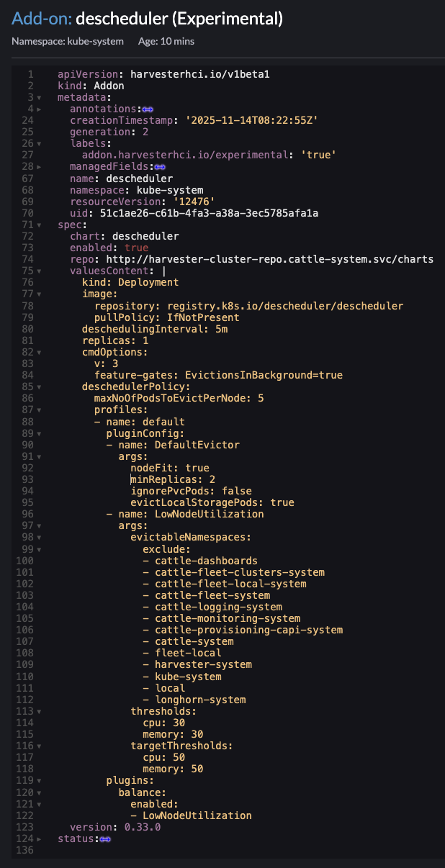This screenshot has height=868, width=445.
Task: Collapse the metadata block on line 3
Action: point(39,97)
